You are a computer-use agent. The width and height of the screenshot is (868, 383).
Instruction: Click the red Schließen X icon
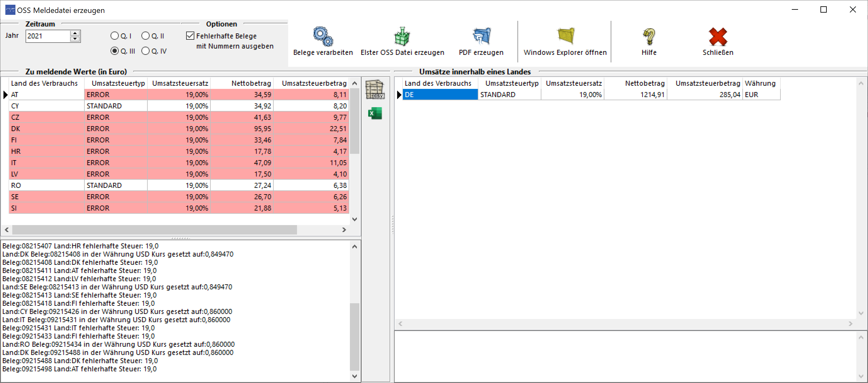pos(718,37)
